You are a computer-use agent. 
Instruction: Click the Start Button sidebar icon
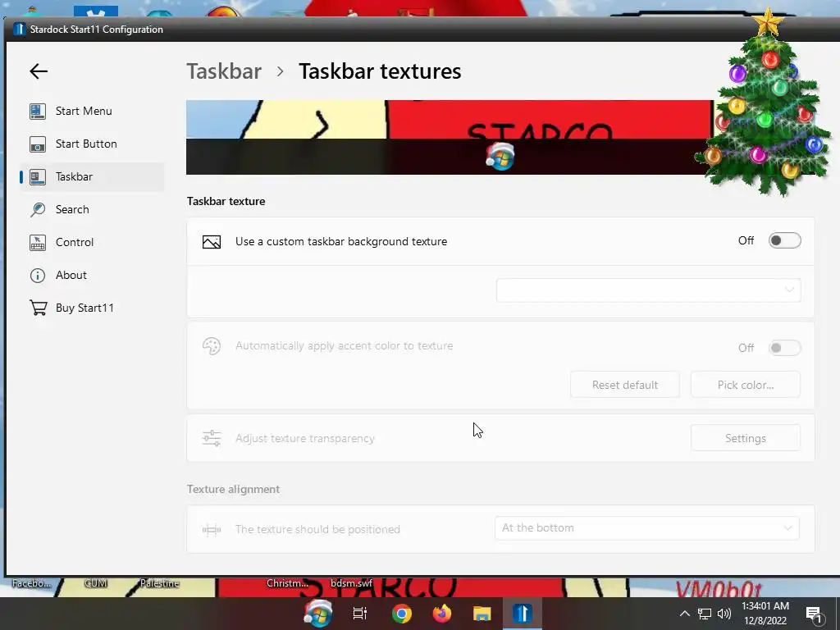[x=38, y=144]
